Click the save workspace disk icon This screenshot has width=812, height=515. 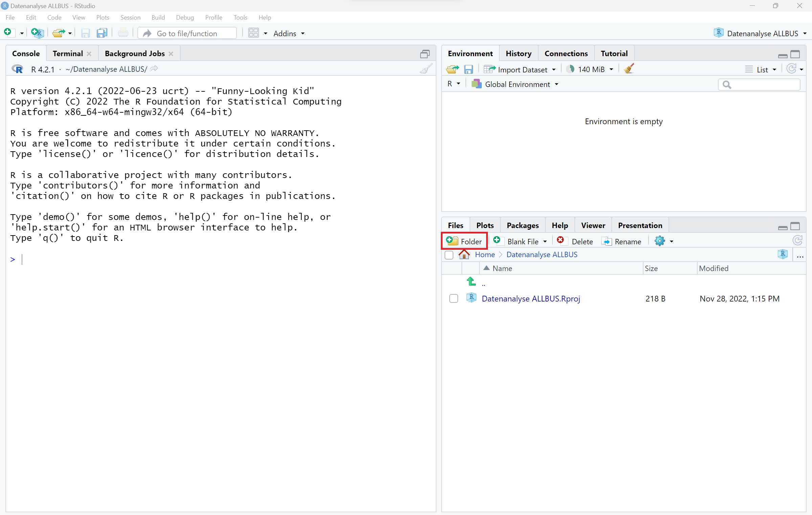tap(468, 69)
